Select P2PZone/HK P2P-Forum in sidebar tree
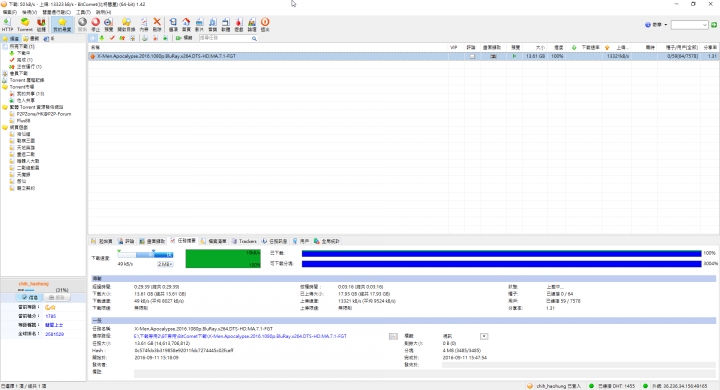720x390 pixels. click(x=44, y=114)
